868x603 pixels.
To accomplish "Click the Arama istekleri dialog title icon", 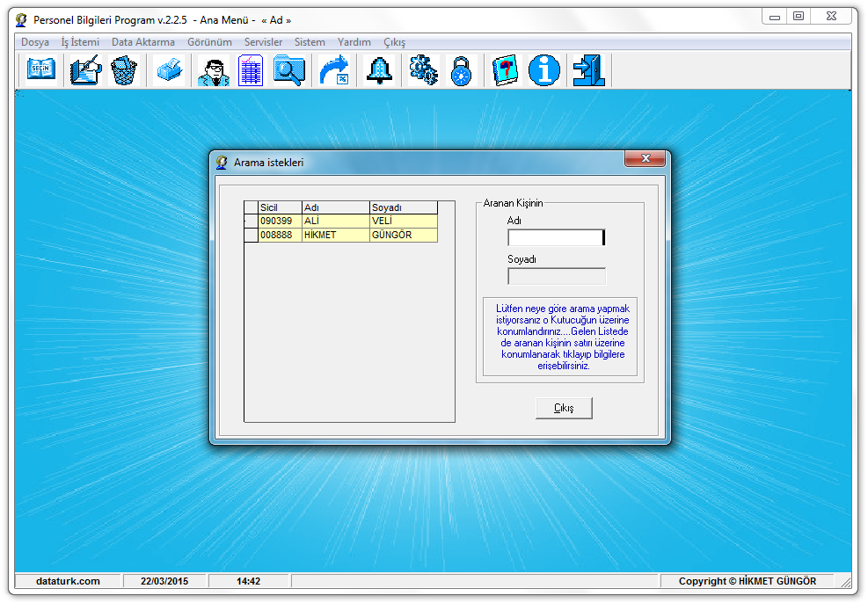I will (x=222, y=162).
